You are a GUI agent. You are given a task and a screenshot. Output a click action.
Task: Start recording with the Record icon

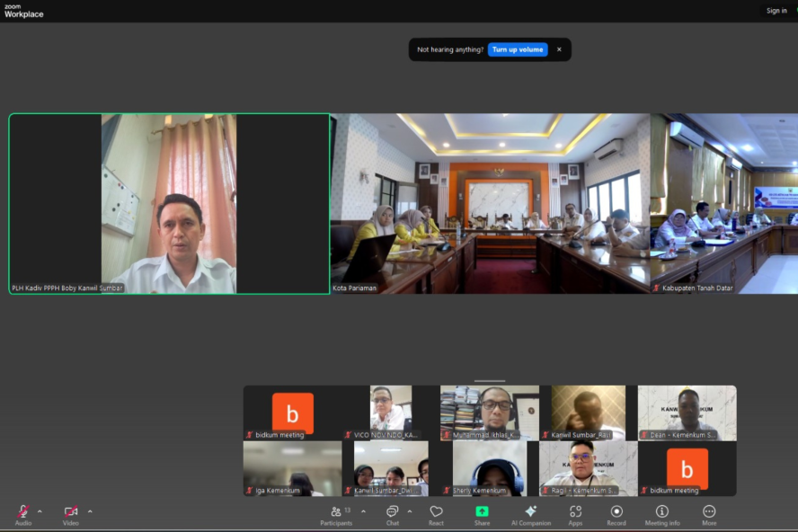pyautogui.click(x=616, y=513)
